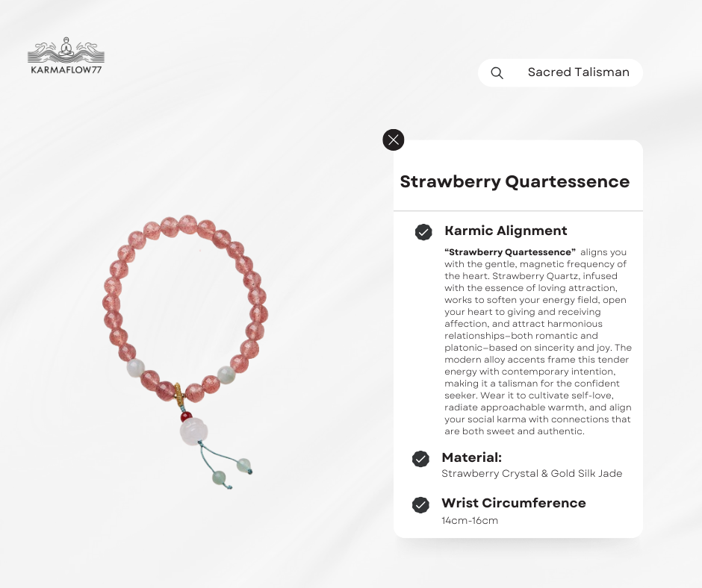Select the checkmark badge beside Wrist Circumference

(421, 504)
